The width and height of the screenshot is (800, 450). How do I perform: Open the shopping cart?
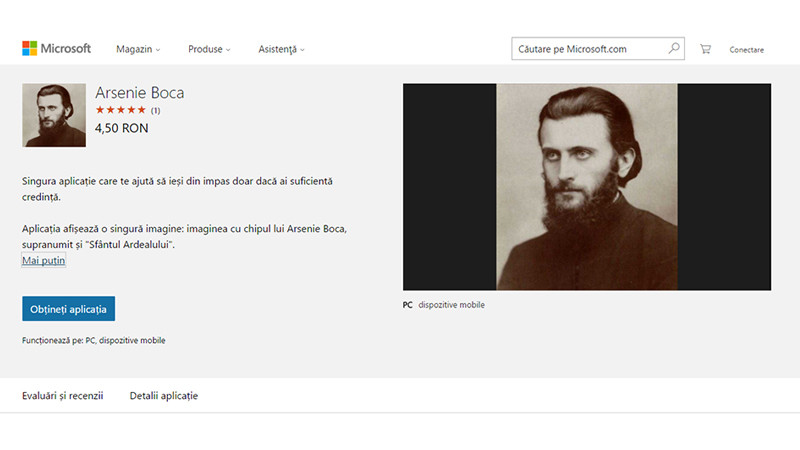click(705, 49)
